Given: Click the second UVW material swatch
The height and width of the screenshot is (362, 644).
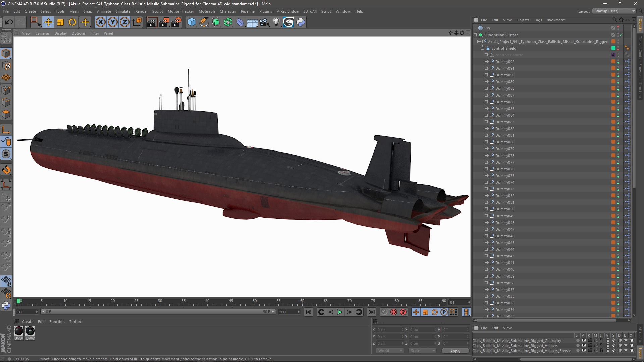Looking at the screenshot, I should pos(30,331).
